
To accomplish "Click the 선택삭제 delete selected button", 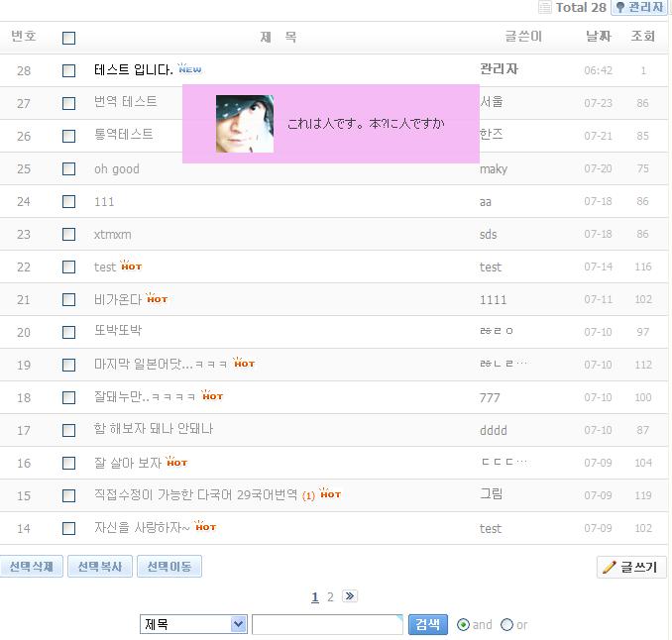I will (x=32, y=567).
